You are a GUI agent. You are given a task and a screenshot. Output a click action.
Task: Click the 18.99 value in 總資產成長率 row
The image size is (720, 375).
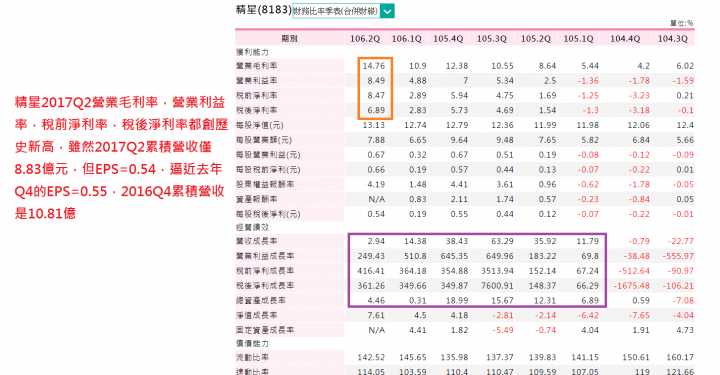(x=457, y=300)
